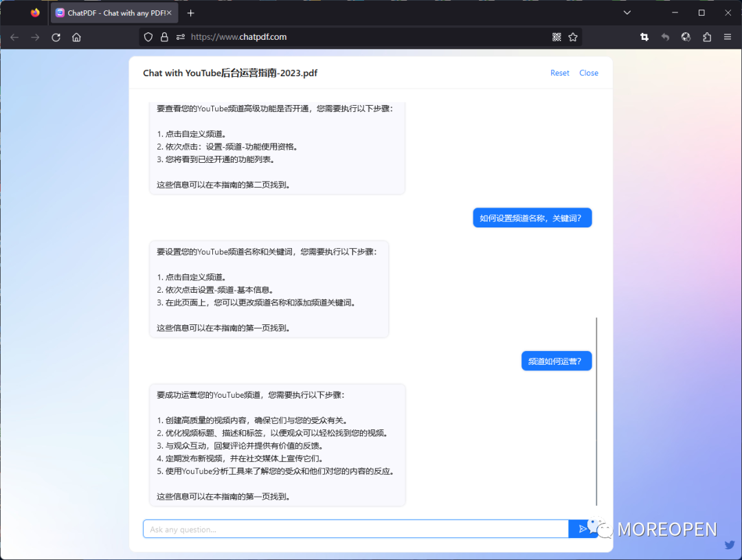This screenshot has width=742, height=560.
Task: Open site permissions icon in address bar
Action: click(180, 37)
